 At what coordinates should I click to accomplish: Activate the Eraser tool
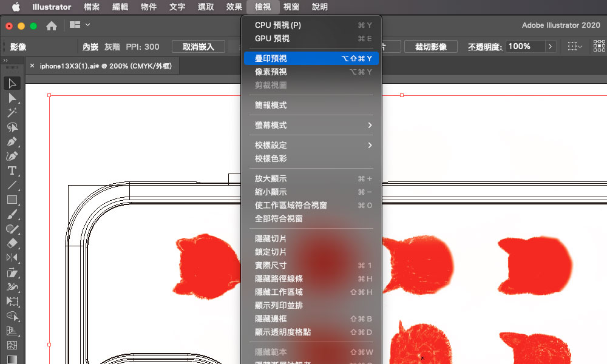12,243
